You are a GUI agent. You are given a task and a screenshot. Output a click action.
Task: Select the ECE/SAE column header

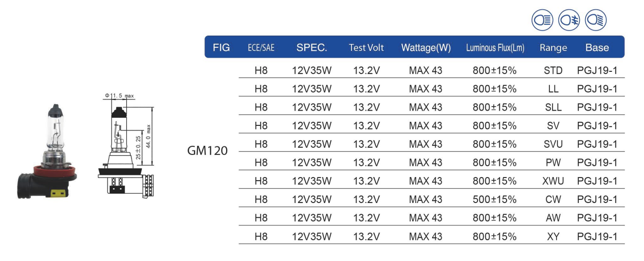[261, 48]
